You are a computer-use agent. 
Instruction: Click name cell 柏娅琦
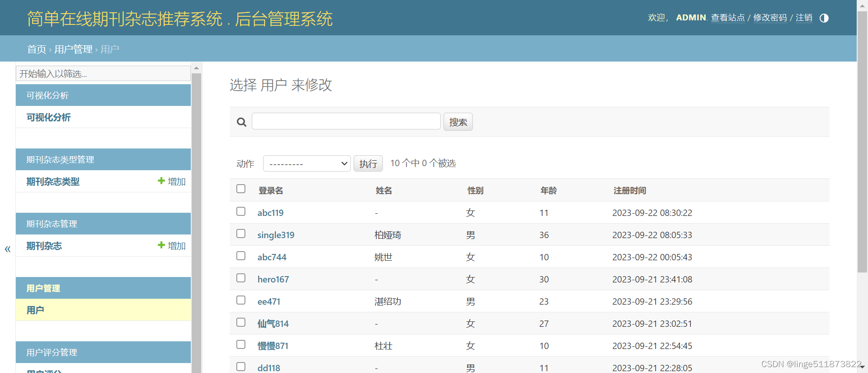click(388, 235)
